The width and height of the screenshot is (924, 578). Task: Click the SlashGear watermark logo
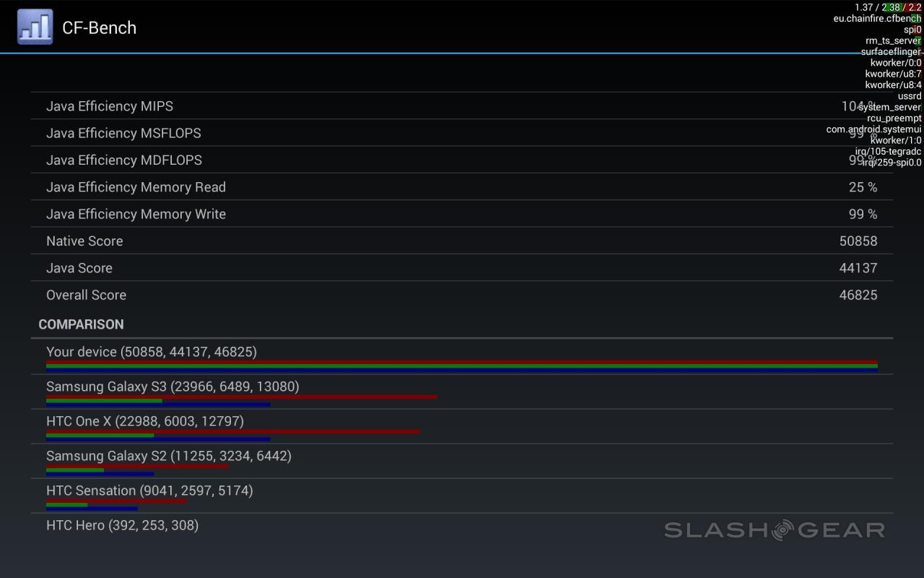point(774,530)
